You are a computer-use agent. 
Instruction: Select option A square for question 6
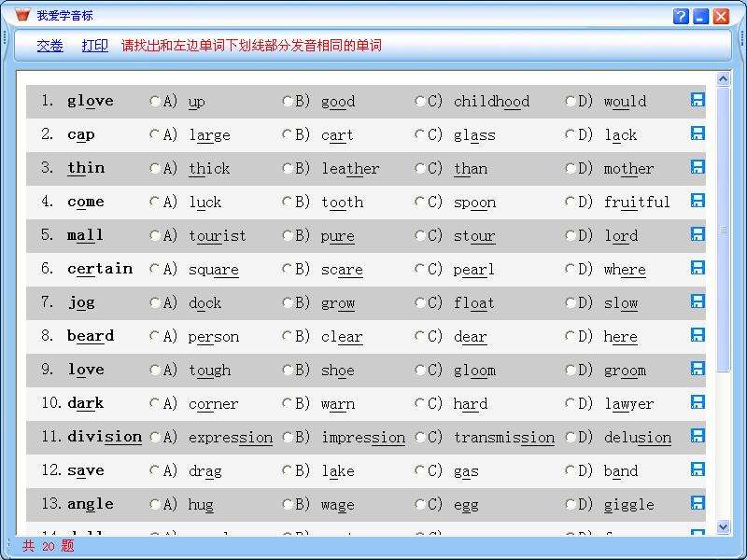pos(157,270)
